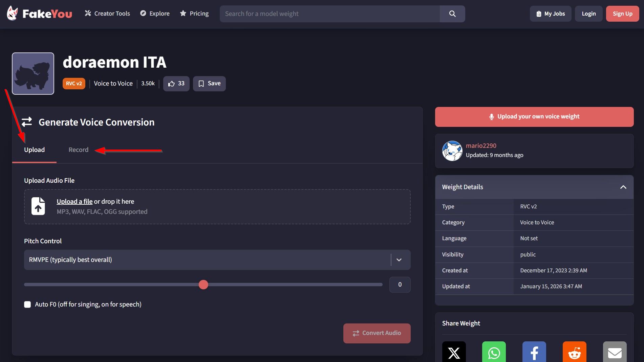Click the 'public' visibility value

click(x=528, y=255)
